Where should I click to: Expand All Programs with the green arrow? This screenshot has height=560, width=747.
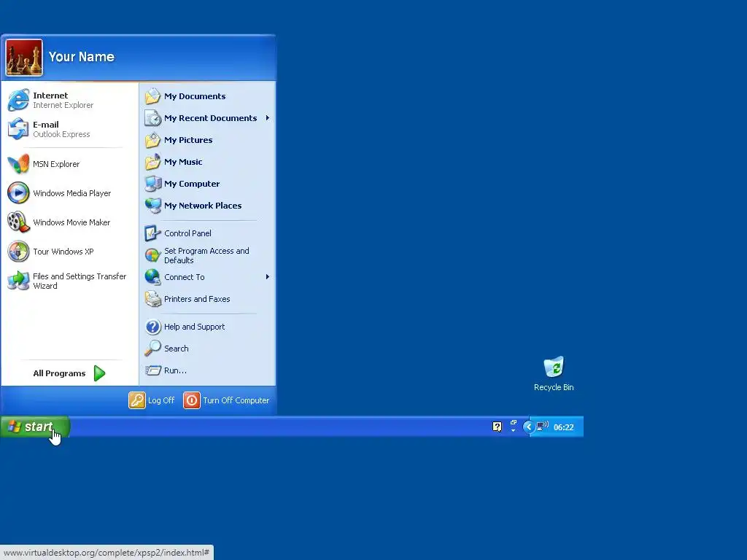click(x=99, y=373)
